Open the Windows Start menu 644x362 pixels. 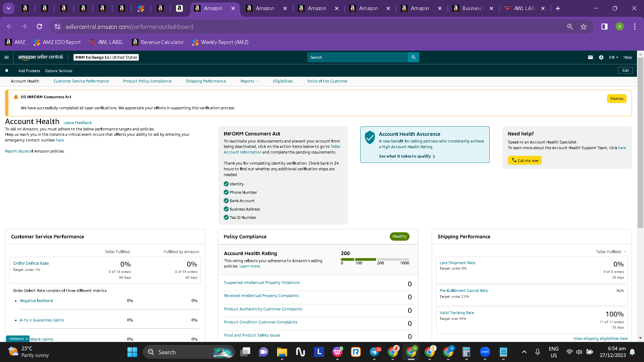[132, 352]
